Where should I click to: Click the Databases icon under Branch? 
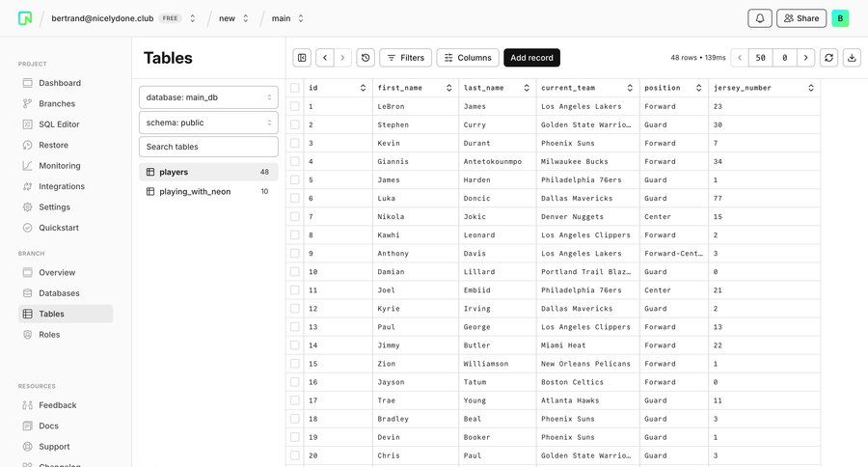(28, 293)
